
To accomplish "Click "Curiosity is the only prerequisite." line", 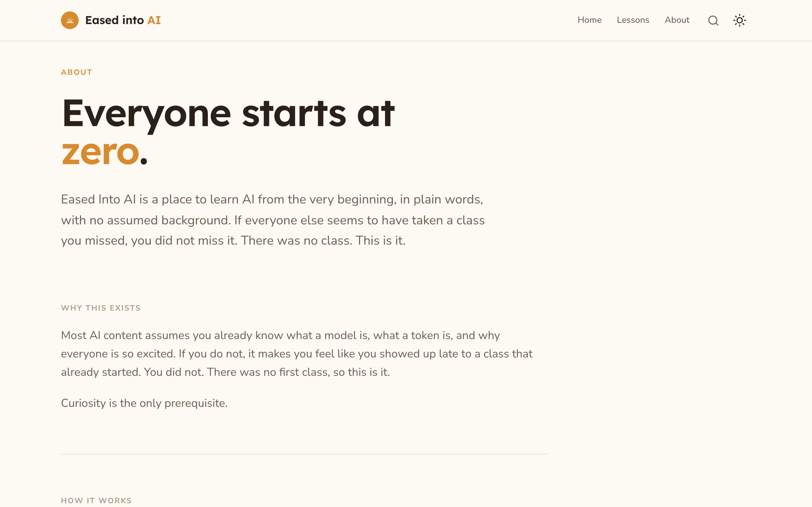I will [144, 403].
